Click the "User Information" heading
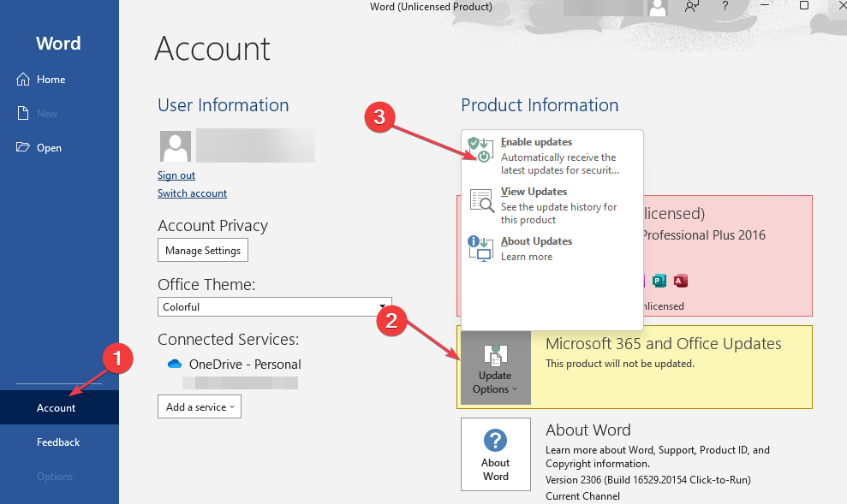The width and height of the screenshot is (847, 504). point(223,104)
